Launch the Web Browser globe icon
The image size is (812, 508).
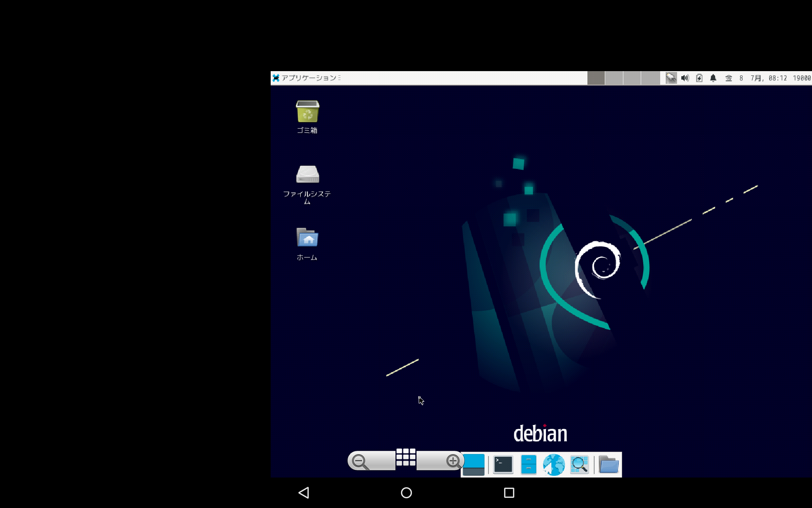tap(554, 465)
